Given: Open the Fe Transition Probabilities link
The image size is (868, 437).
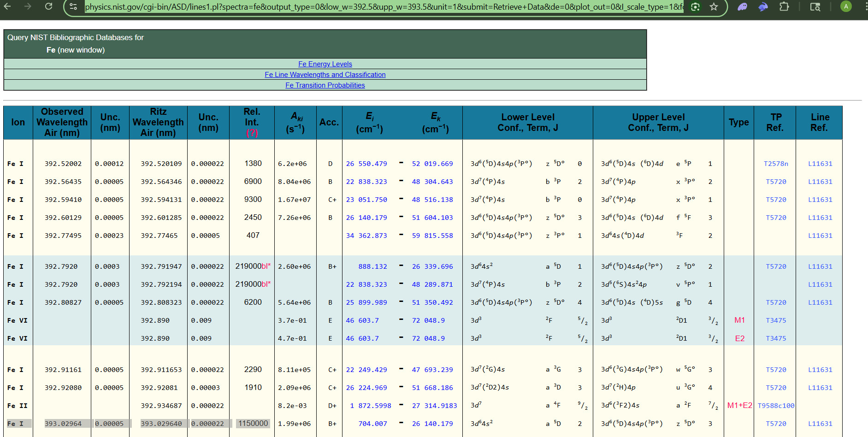Looking at the screenshot, I should tap(325, 85).
